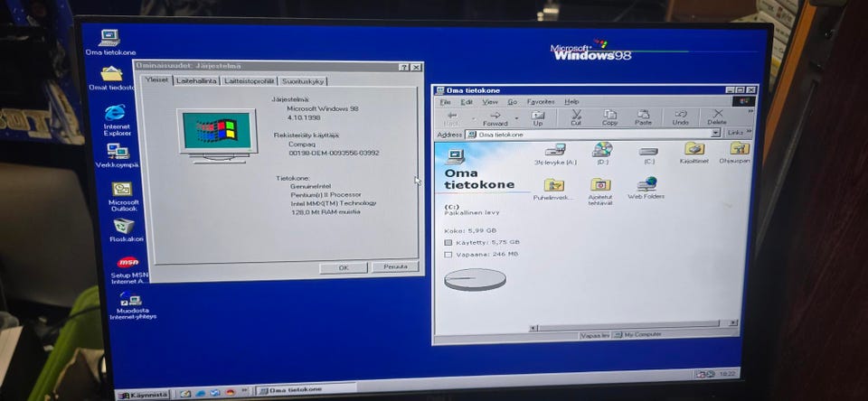Click the Back toolbar button

452,117
